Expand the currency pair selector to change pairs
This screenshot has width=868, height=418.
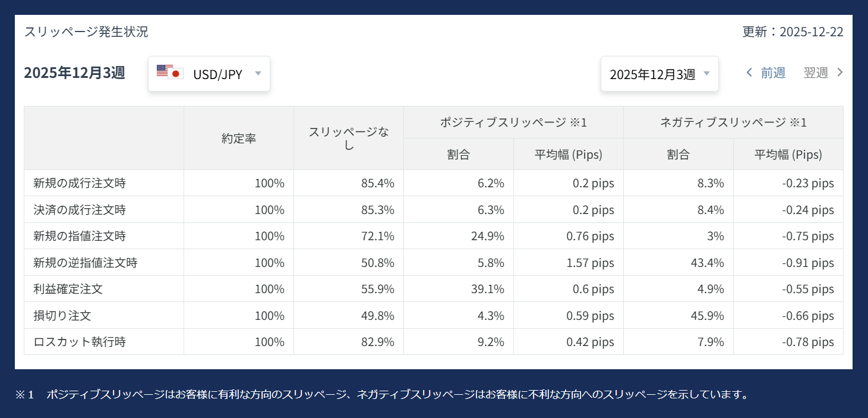click(209, 73)
